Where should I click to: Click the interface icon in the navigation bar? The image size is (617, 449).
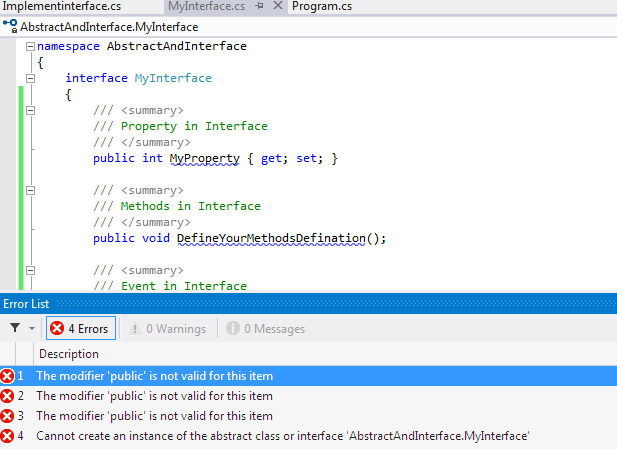(x=10, y=26)
